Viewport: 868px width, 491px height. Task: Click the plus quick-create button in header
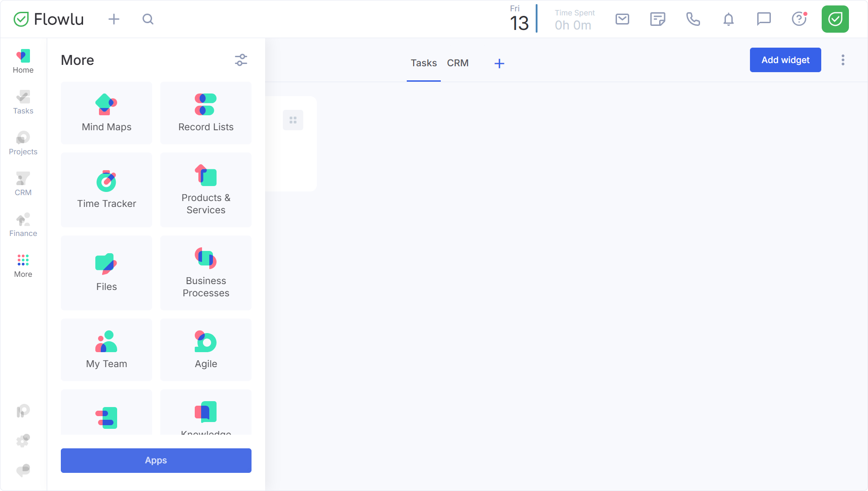pyautogui.click(x=114, y=19)
